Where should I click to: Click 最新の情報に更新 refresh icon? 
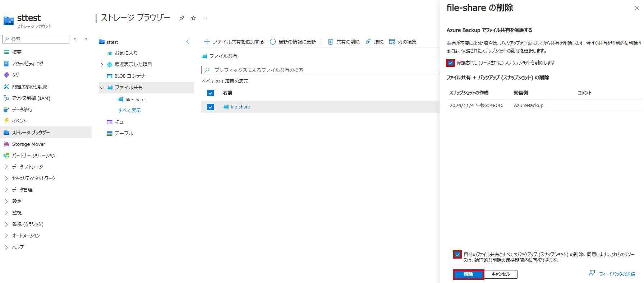pos(273,42)
